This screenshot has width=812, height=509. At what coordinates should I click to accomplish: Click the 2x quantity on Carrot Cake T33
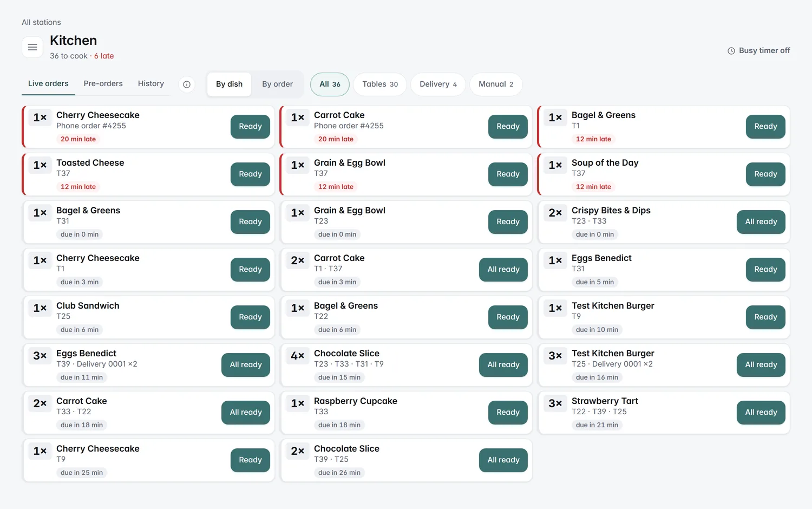pos(40,403)
